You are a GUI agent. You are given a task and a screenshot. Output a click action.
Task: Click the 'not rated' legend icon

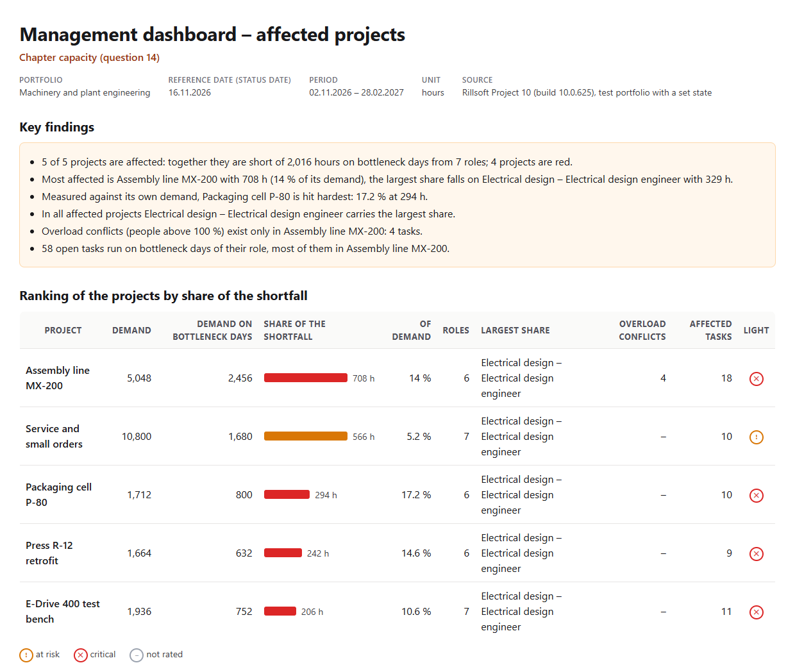(x=137, y=655)
